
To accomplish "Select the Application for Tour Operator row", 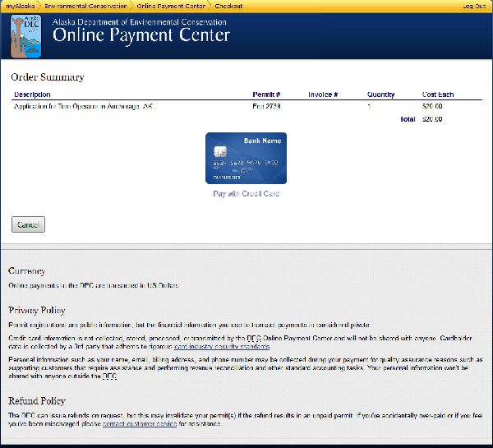I will point(84,107).
